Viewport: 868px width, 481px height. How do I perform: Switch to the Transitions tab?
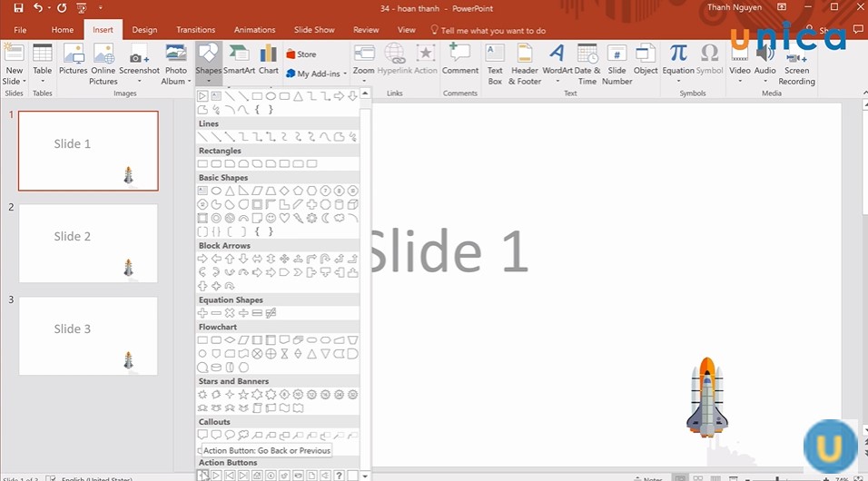pyautogui.click(x=195, y=30)
